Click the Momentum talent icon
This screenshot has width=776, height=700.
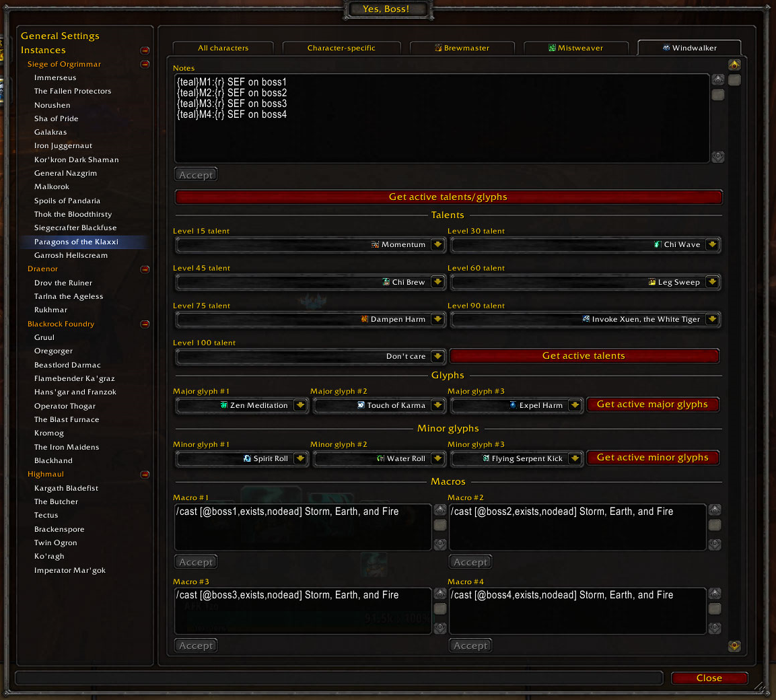coord(376,244)
